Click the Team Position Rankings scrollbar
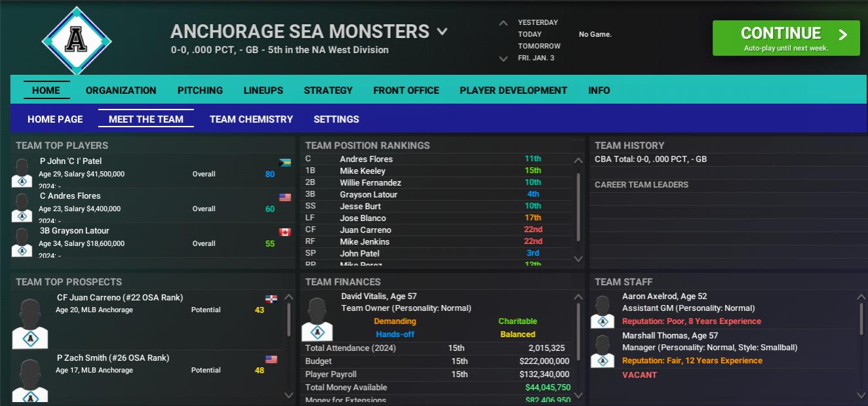Screen dimensions: 868x406 click(578, 207)
